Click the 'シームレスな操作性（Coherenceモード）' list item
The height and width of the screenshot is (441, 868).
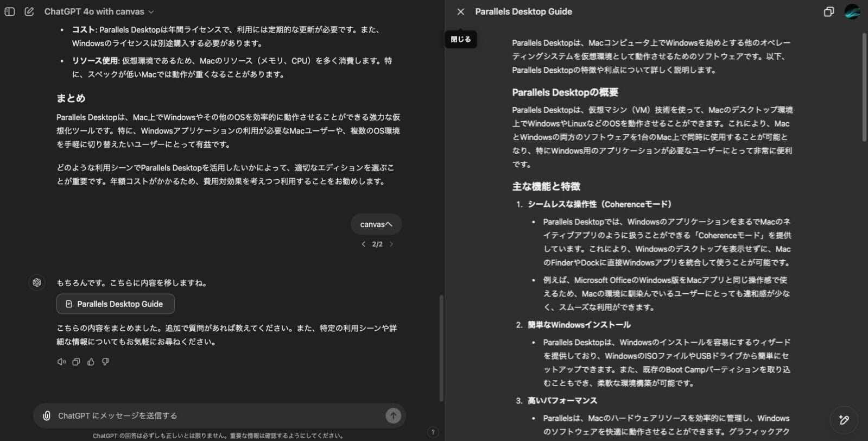coord(600,204)
